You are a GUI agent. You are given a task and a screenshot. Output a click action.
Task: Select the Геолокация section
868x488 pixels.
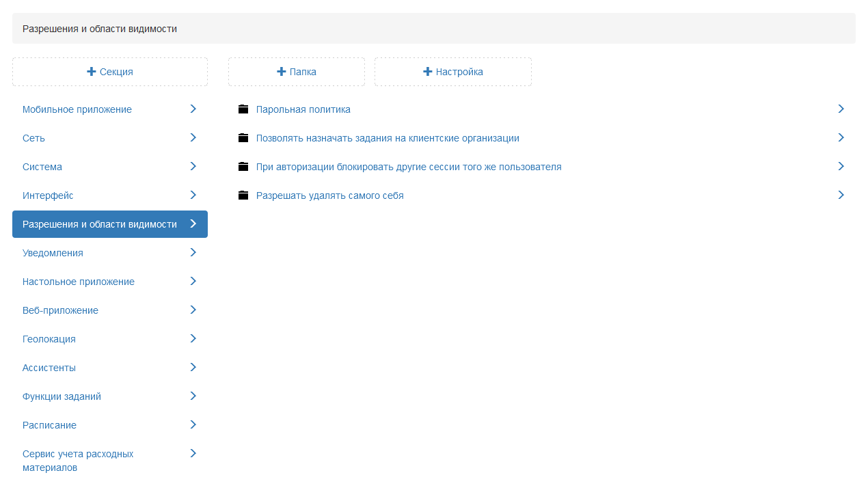[49, 339]
